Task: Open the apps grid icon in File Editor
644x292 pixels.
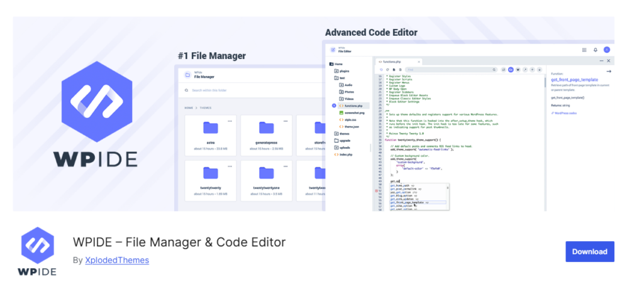Action: pos(584,50)
